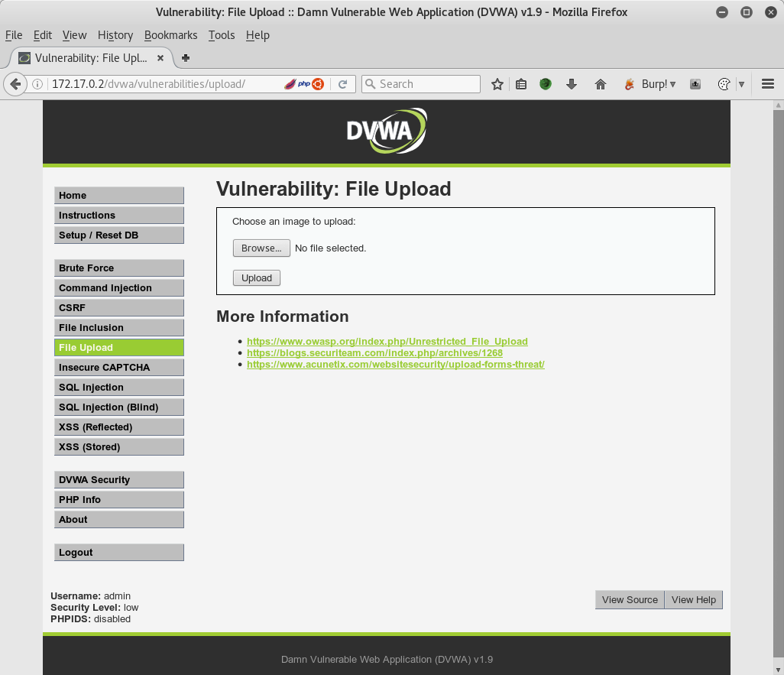
Task: Click the feather icon in the address bar
Action: [x=290, y=84]
